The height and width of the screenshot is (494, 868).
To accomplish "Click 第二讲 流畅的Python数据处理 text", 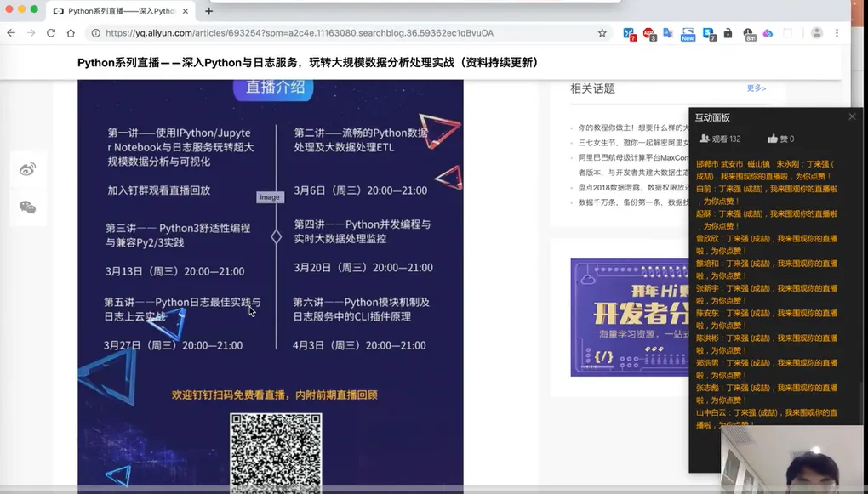I will (x=360, y=140).
